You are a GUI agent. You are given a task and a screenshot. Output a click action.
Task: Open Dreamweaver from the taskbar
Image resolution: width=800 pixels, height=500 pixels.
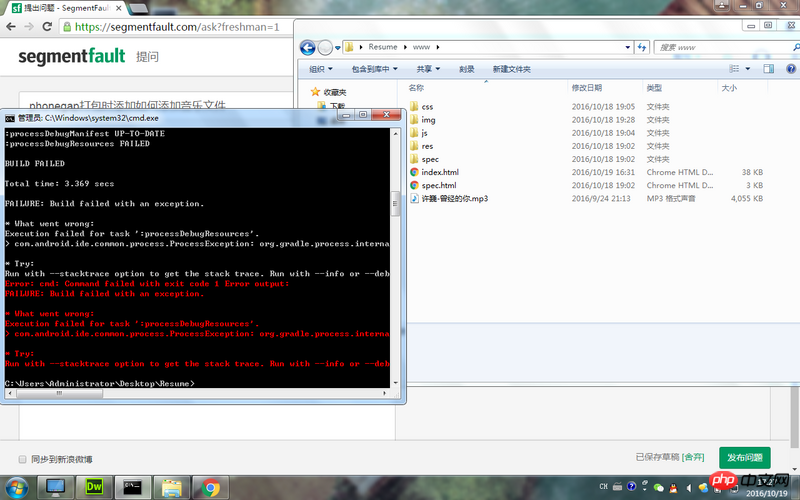click(x=97, y=487)
